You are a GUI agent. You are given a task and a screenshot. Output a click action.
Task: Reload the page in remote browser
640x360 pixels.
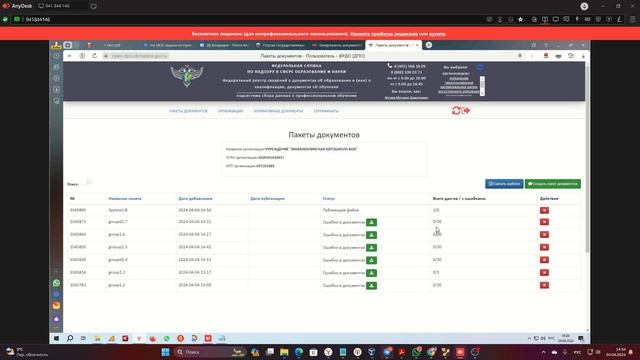(95, 56)
